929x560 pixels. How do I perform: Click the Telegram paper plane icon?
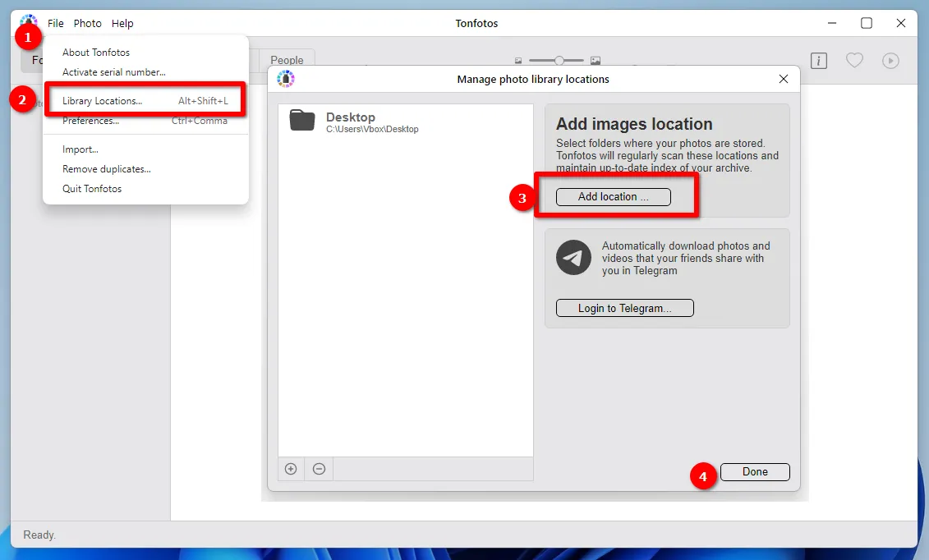[573, 258]
